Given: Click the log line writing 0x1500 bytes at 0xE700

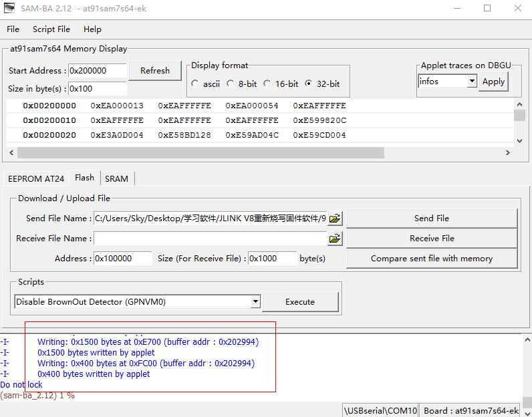Looking at the screenshot, I should [x=148, y=342].
